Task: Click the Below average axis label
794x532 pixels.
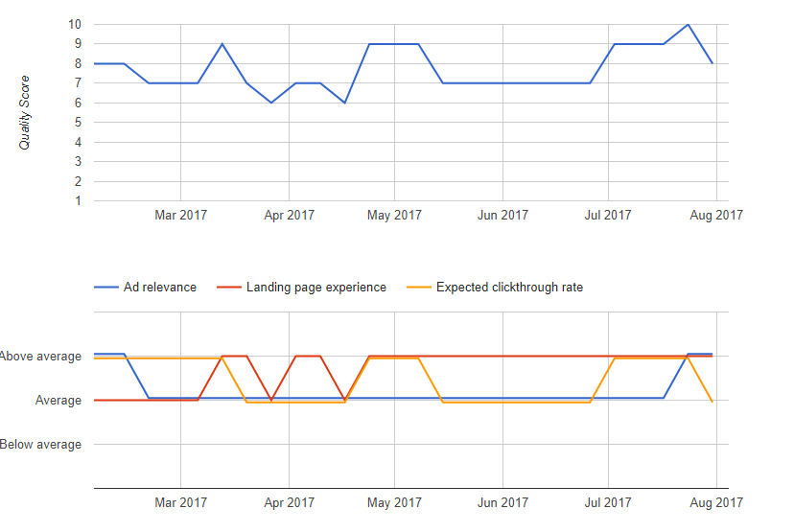Action: click(40, 445)
